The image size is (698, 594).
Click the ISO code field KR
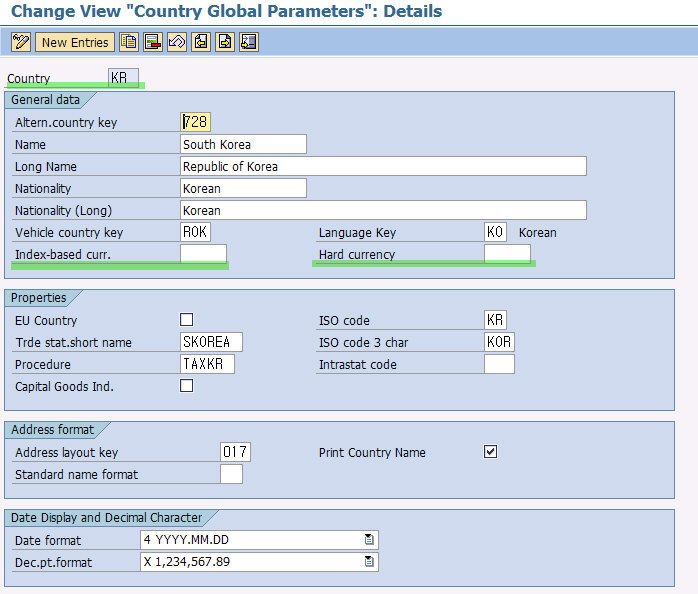click(x=495, y=320)
